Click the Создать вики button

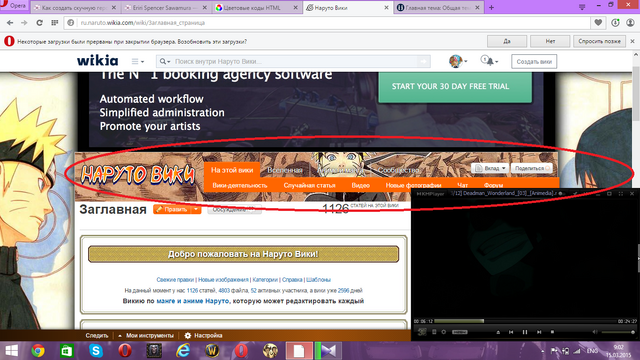point(534,62)
